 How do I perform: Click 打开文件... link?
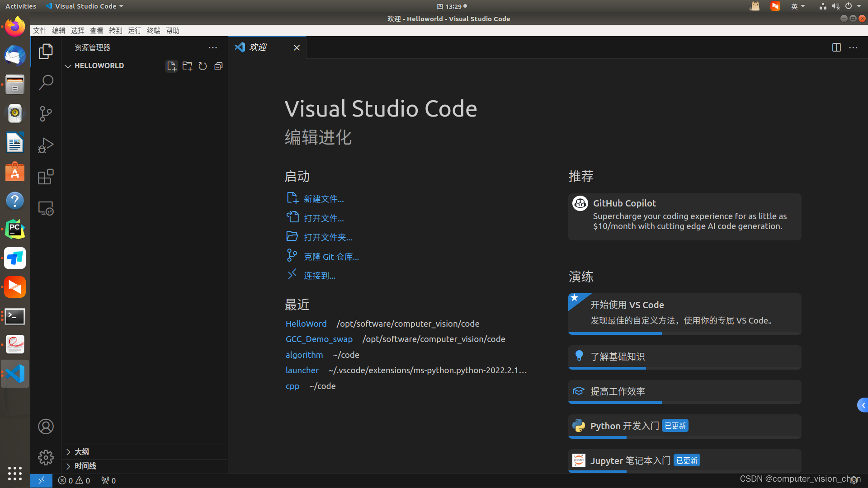click(324, 218)
